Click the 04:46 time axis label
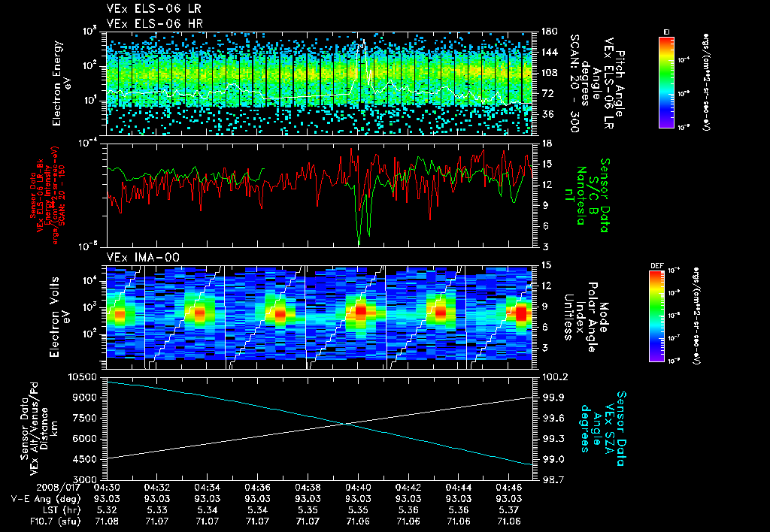 point(509,488)
